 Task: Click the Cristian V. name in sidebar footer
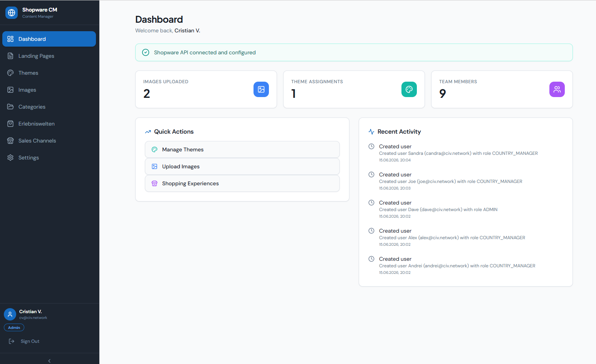[30, 312]
